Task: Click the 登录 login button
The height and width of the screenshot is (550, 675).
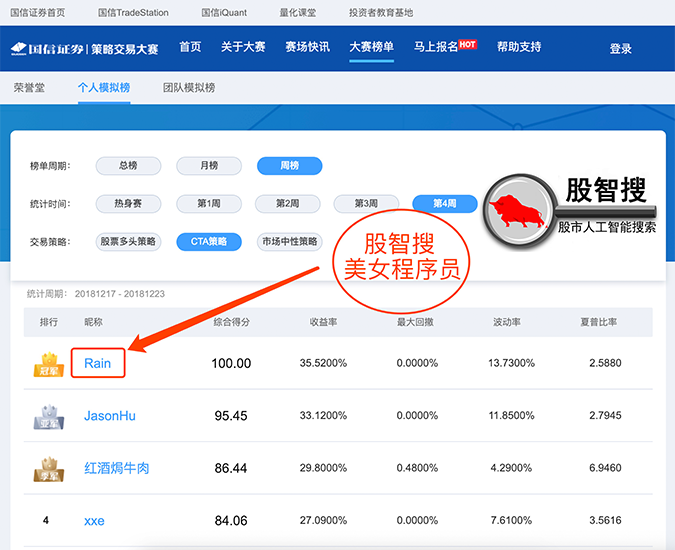Action: click(621, 49)
